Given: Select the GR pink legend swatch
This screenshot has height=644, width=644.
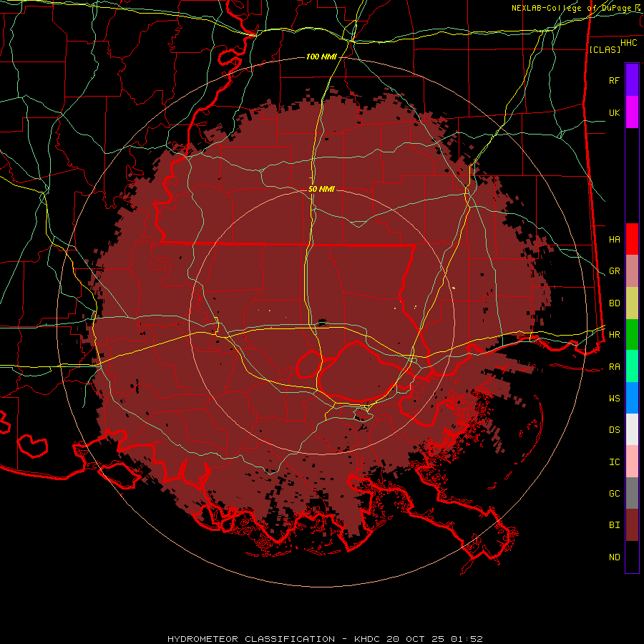Looking at the screenshot, I should click(x=632, y=271).
